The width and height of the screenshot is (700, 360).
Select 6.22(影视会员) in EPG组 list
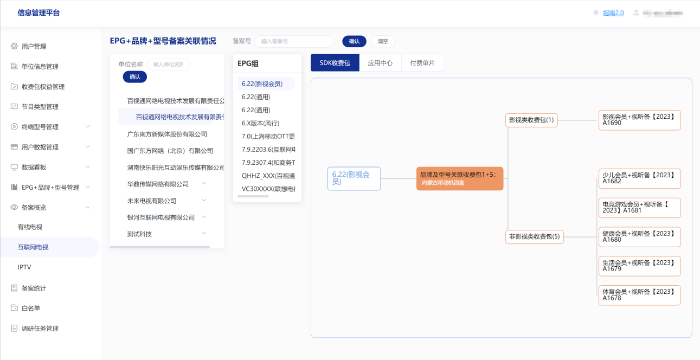(266, 84)
